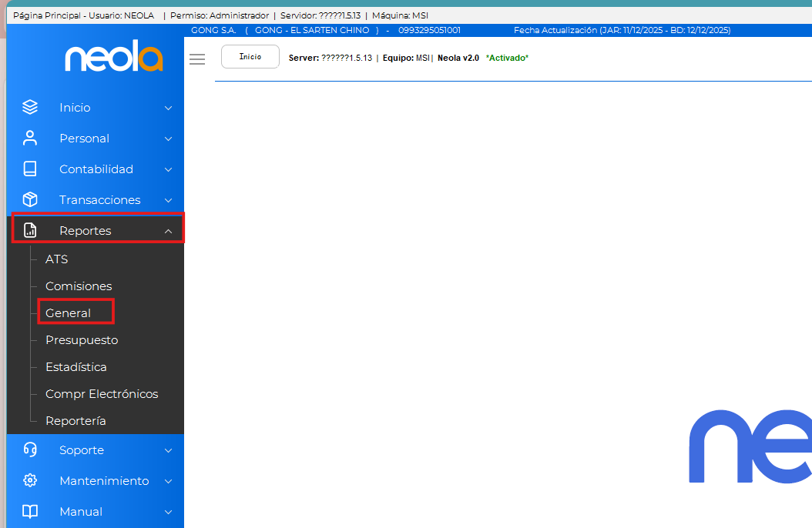This screenshot has height=528, width=812.
Task: Collapse the Reportes section chevron
Action: (168, 231)
